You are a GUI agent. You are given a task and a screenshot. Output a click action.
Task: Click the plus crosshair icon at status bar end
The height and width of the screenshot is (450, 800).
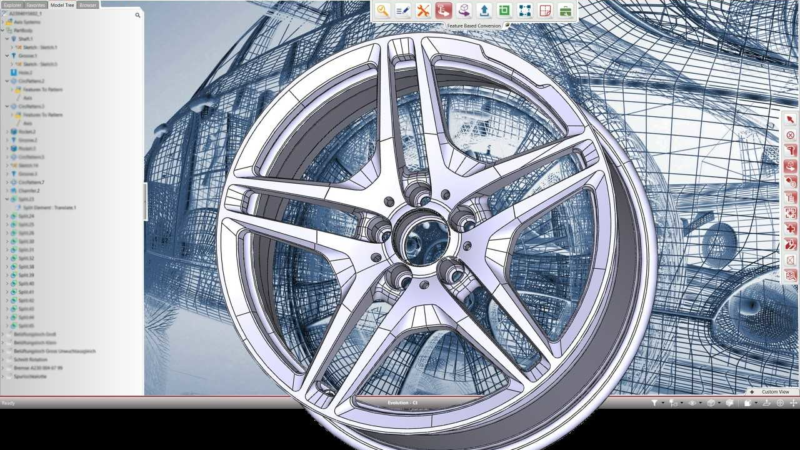tap(793, 403)
